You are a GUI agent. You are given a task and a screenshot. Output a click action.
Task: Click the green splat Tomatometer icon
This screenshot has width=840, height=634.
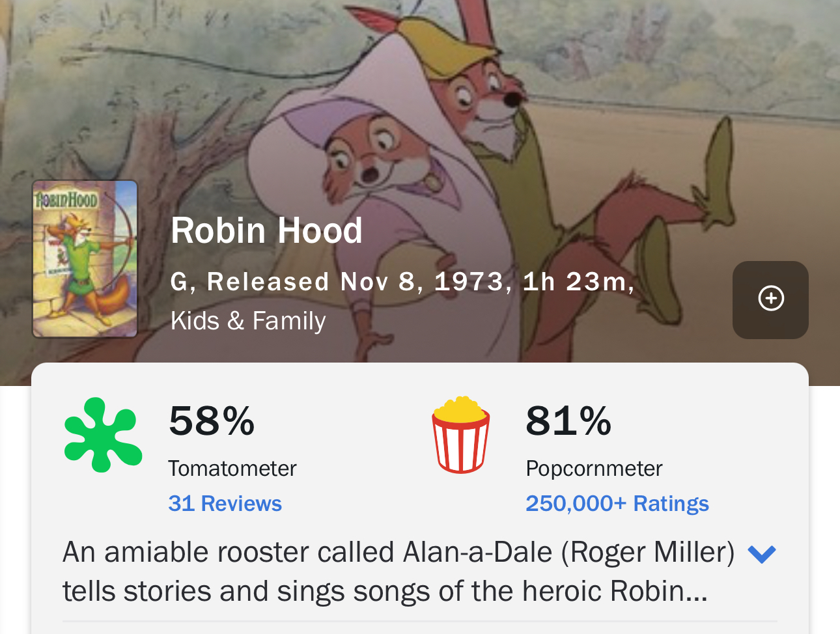(103, 434)
